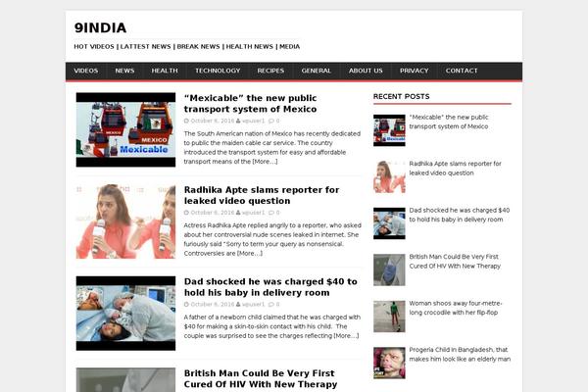The height and width of the screenshot is (392, 588).
Task: Open Recent Posts link Mexicable the new public transport
Action: 449,122
